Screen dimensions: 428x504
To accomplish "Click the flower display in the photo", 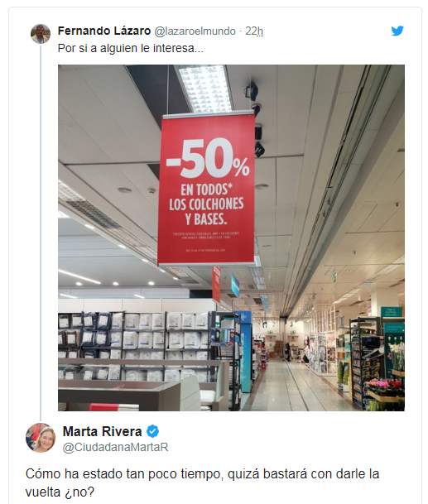I will tap(385, 386).
